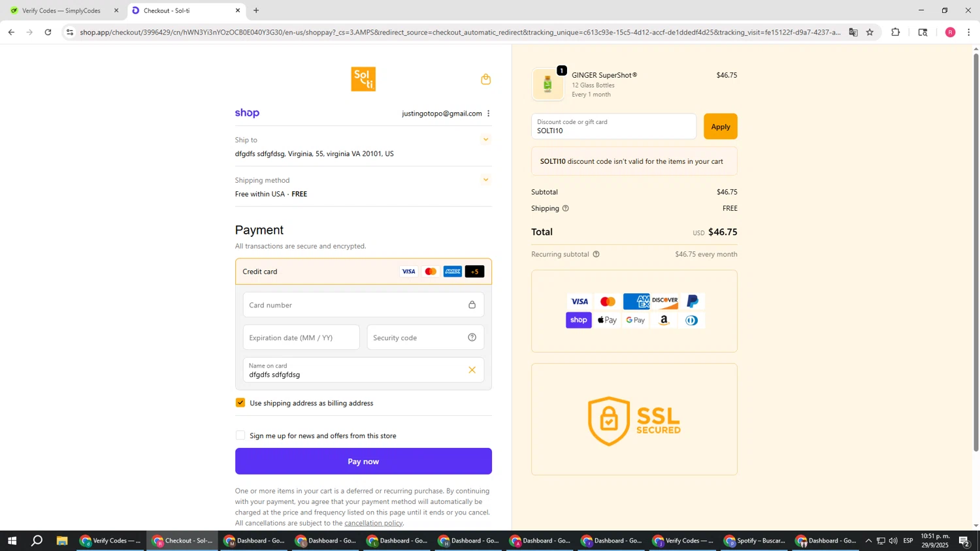Click the GINGER SuperShot product thumbnail
This screenshot has height=551, width=980.
coord(548,84)
